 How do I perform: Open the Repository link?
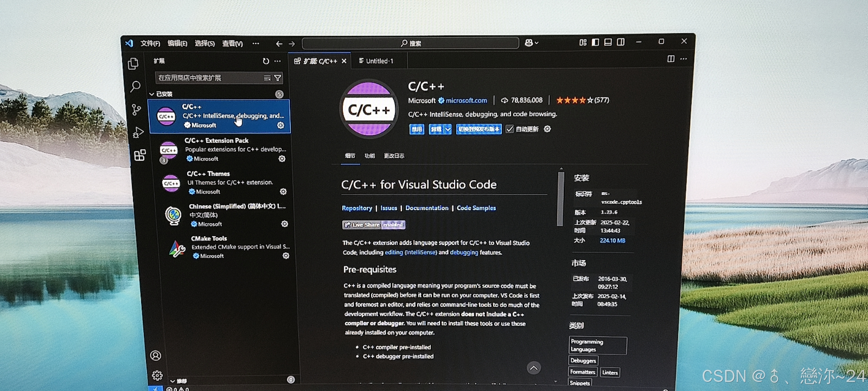click(x=357, y=208)
